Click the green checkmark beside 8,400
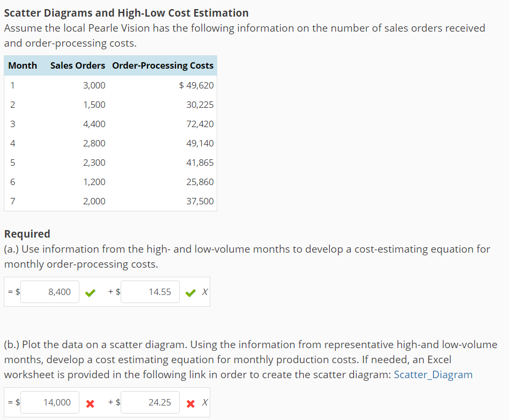This screenshot has height=420, width=509. [x=90, y=291]
